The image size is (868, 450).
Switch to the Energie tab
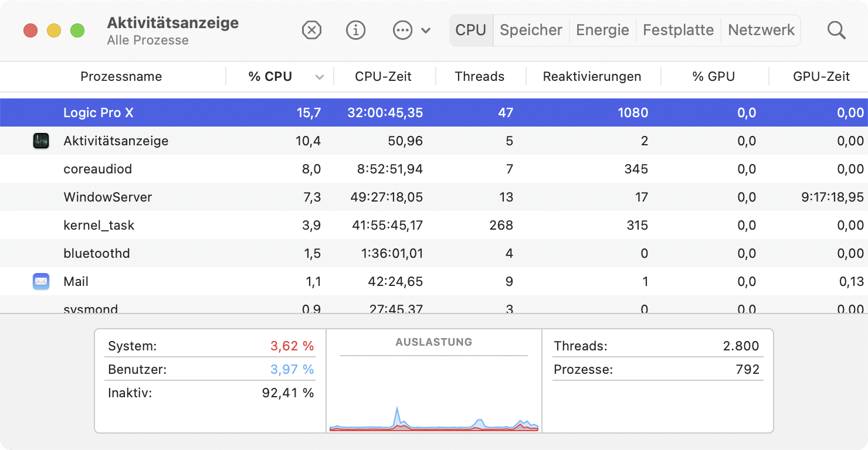pyautogui.click(x=602, y=30)
